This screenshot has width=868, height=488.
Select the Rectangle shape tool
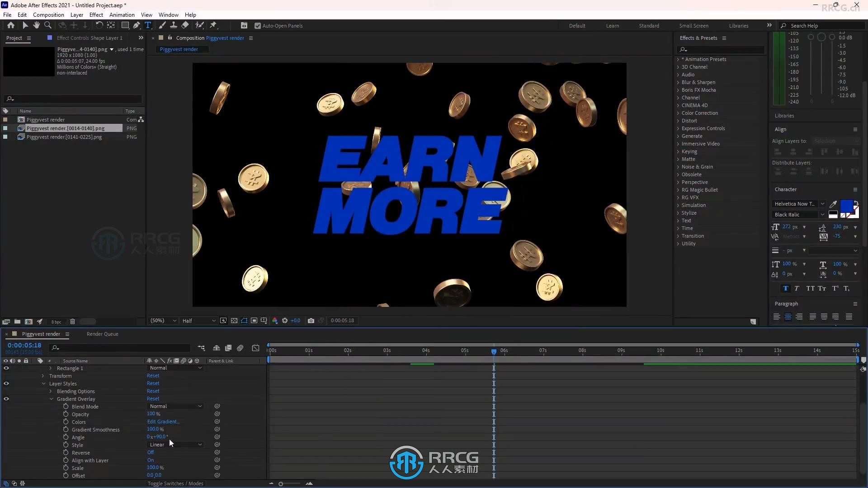coord(125,25)
